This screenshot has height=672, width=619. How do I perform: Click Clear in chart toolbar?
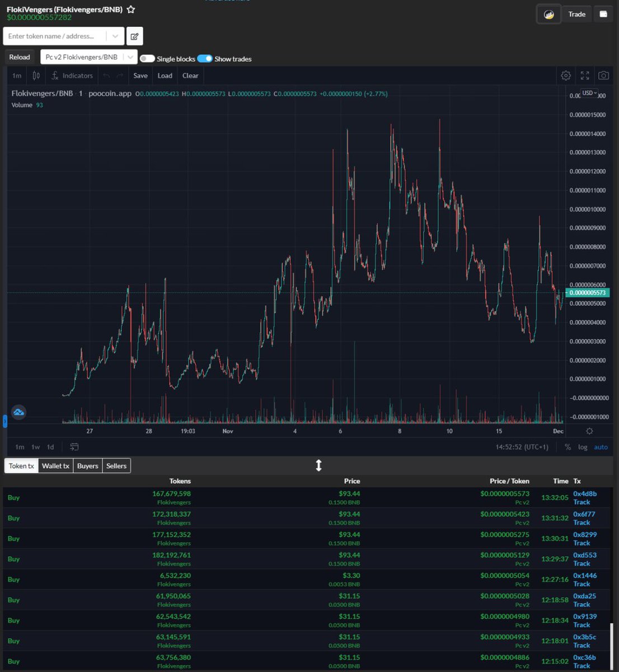[190, 76]
